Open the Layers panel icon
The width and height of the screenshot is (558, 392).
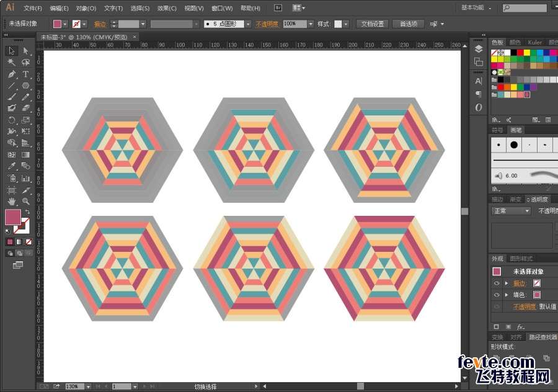[x=479, y=49]
